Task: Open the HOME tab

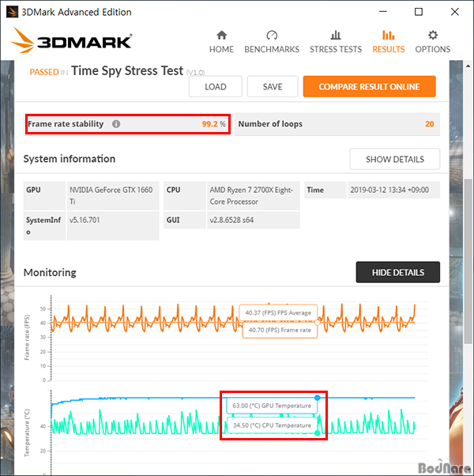Action: pos(221,42)
